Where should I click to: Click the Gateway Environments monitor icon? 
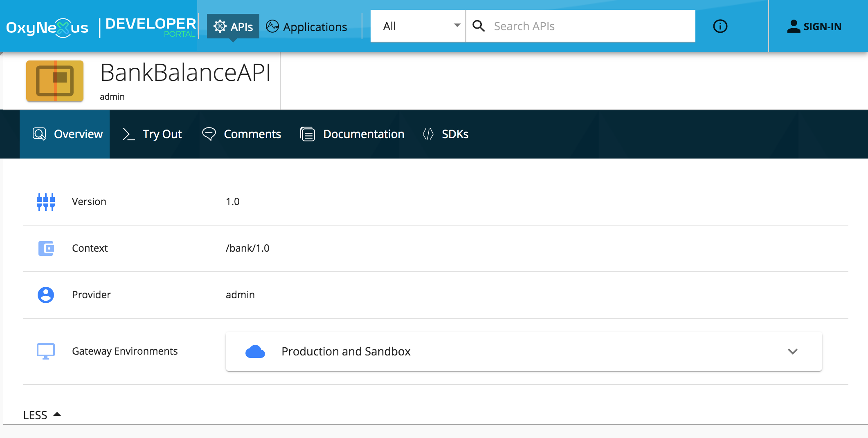pyautogui.click(x=46, y=351)
